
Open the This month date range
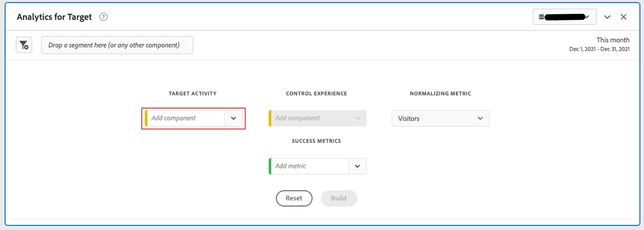(613, 40)
